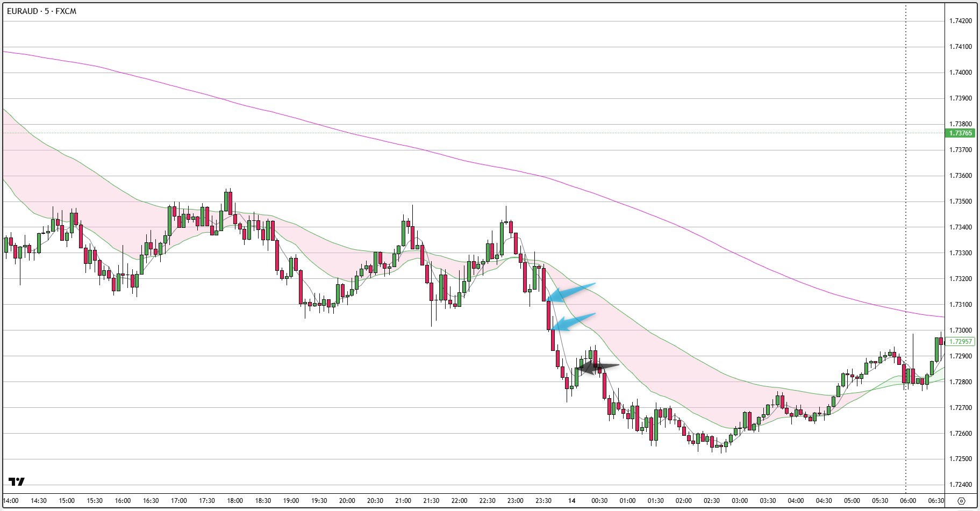Click the 23:30 time axis label

pos(543,501)
